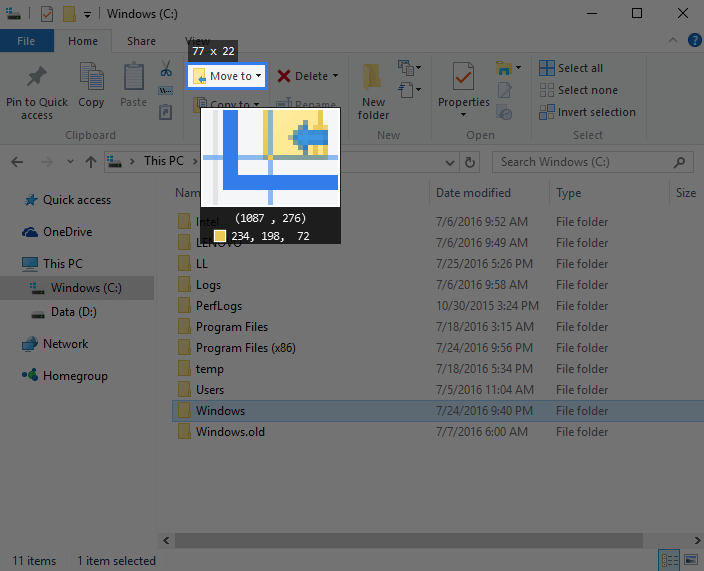Click the Users folder icon
This screenshot has height=571, width=704.
click(x=184, y=390)
